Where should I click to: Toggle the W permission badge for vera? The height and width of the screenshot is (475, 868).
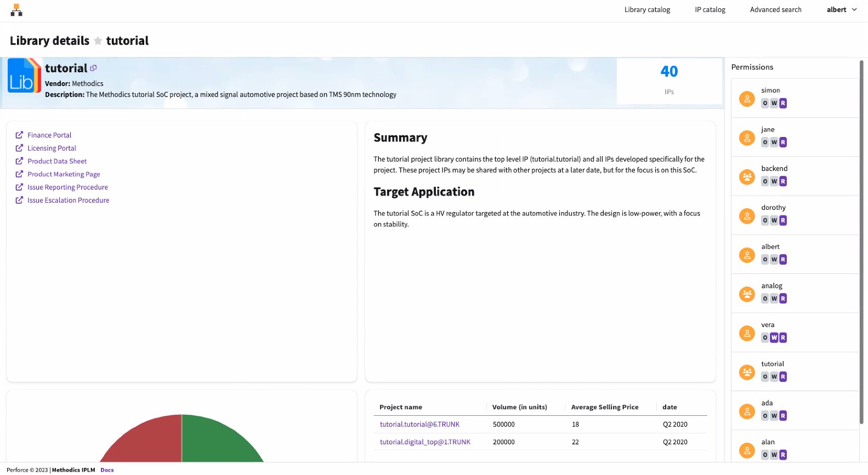774,338
